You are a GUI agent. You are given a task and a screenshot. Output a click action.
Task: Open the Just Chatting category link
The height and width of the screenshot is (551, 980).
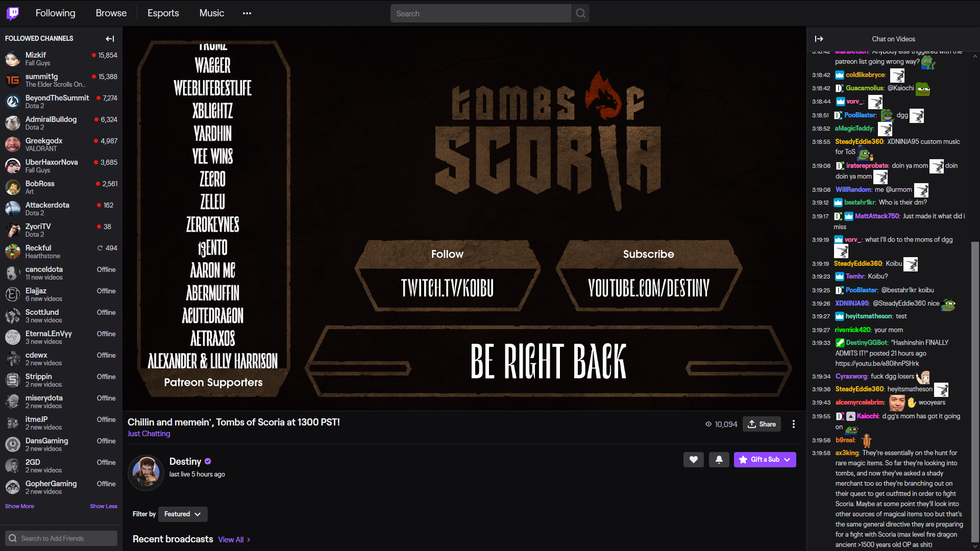pos(149,434)
